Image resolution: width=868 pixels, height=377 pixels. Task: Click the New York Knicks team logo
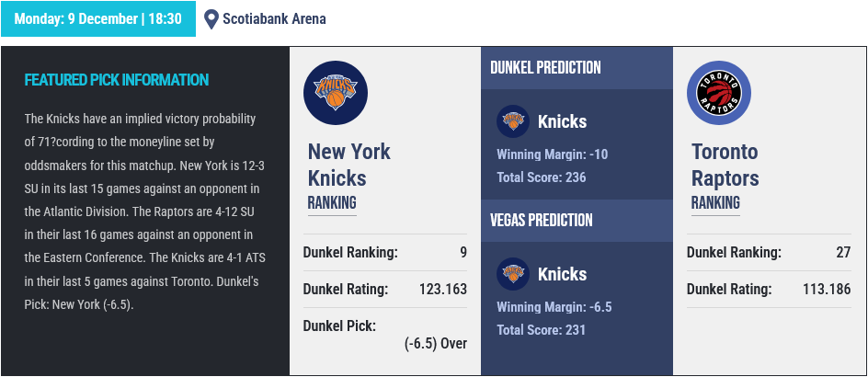(336, 93)
